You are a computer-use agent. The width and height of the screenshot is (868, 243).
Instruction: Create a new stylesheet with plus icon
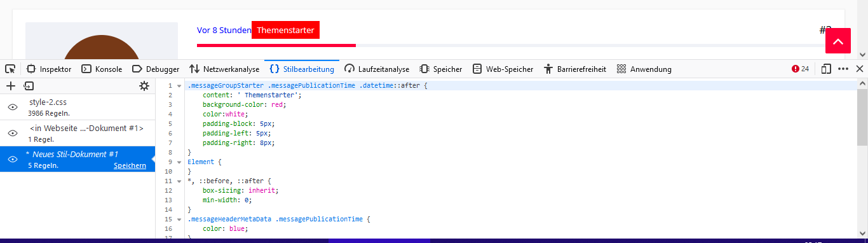pos(11,86)
